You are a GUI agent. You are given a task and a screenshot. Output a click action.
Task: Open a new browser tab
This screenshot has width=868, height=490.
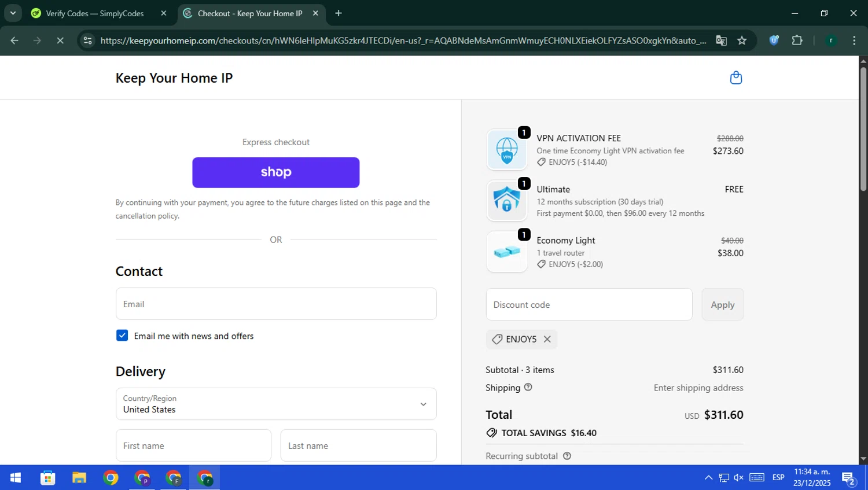pyautogui.click(x=339, y=13)
